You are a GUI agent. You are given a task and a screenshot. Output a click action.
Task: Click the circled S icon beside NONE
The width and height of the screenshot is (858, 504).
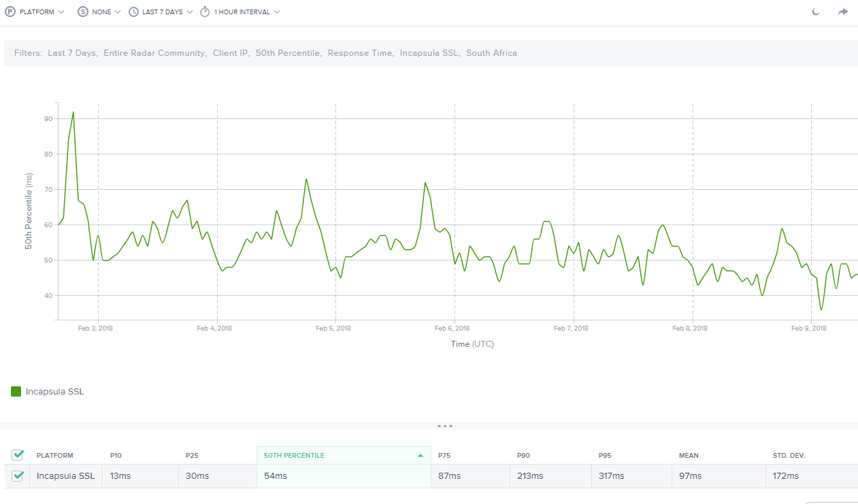click(83, 12)
